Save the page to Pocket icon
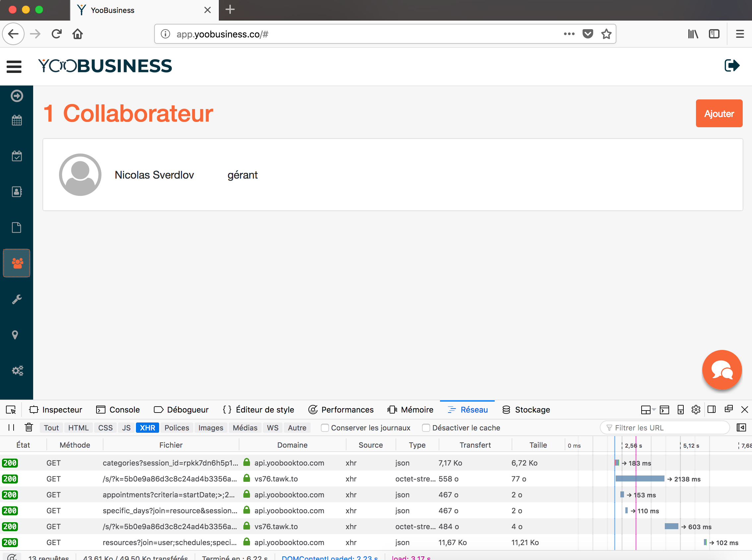The height and width of the screenshot is (560, 752). click(588, 34)
